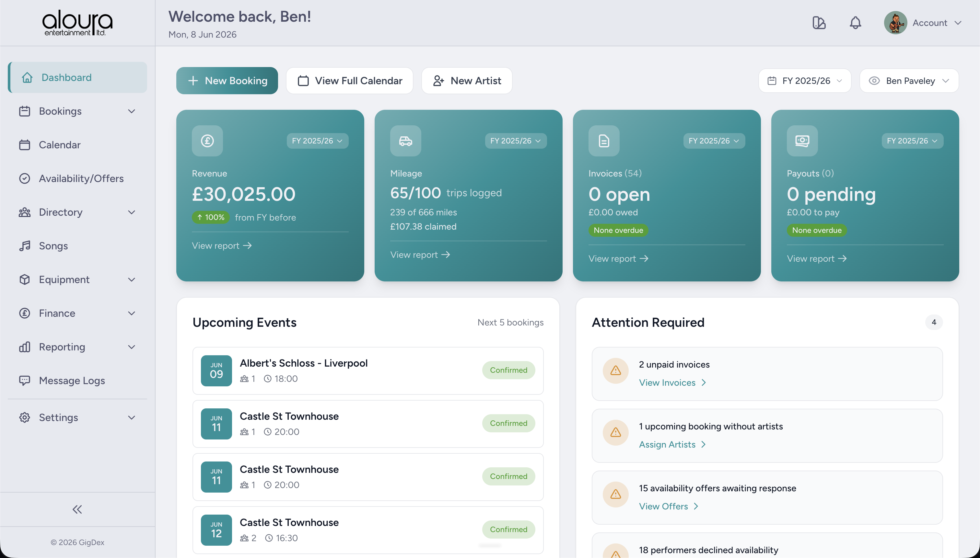This screenshot has width=980, height=558.
Task: View report on Mileage card
Action: [x=420, y=255]
